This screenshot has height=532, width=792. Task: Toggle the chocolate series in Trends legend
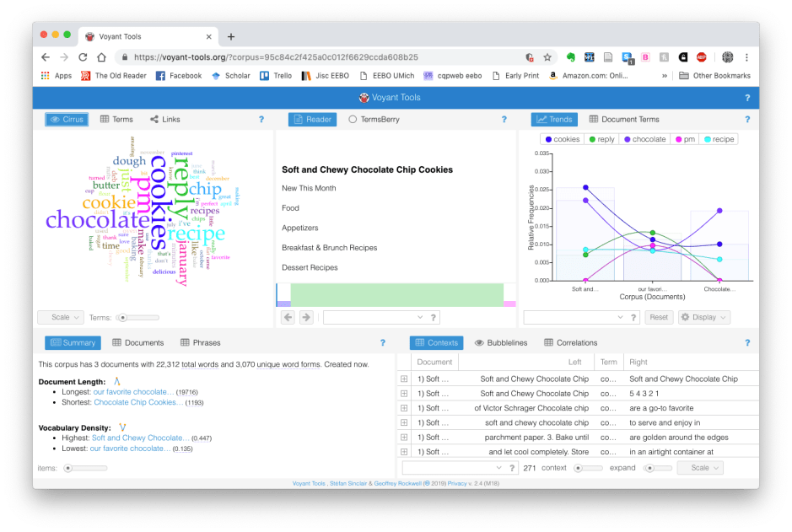click(x=644, y=139)
